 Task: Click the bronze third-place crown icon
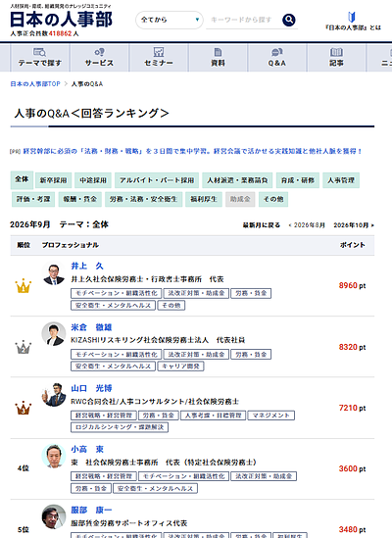[x=24, y=408]
